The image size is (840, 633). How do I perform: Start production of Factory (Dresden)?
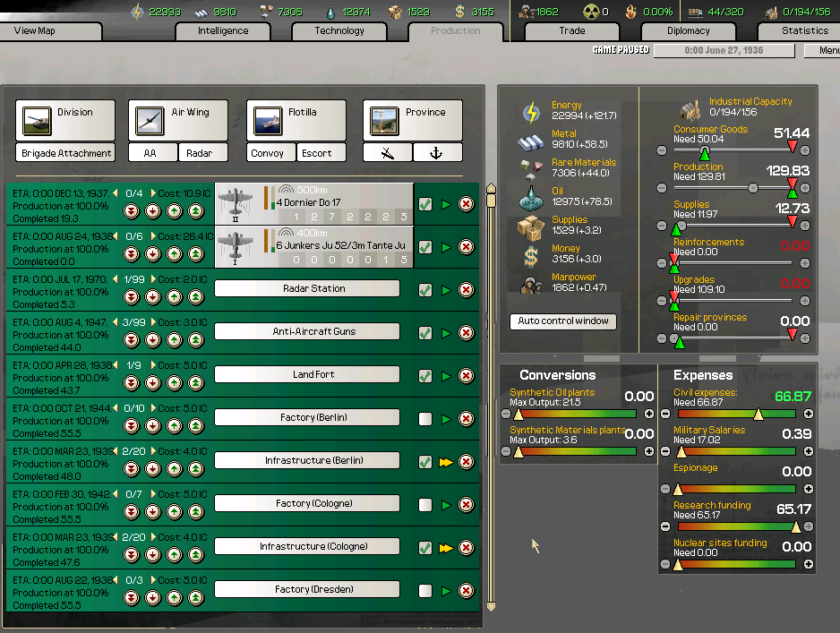coord(446,591)
